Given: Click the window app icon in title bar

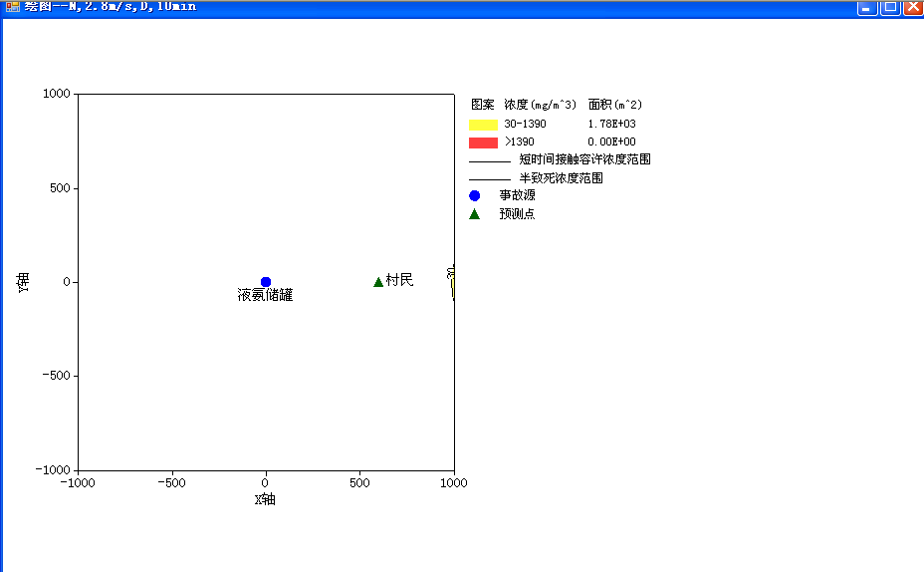Looking at the screenshot, I should [x=12, y=7].
